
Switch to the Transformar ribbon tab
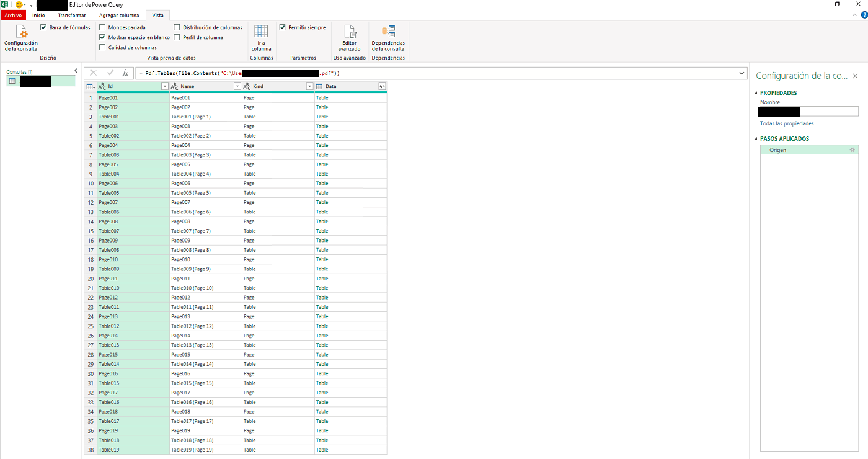(x=71, y=15)
